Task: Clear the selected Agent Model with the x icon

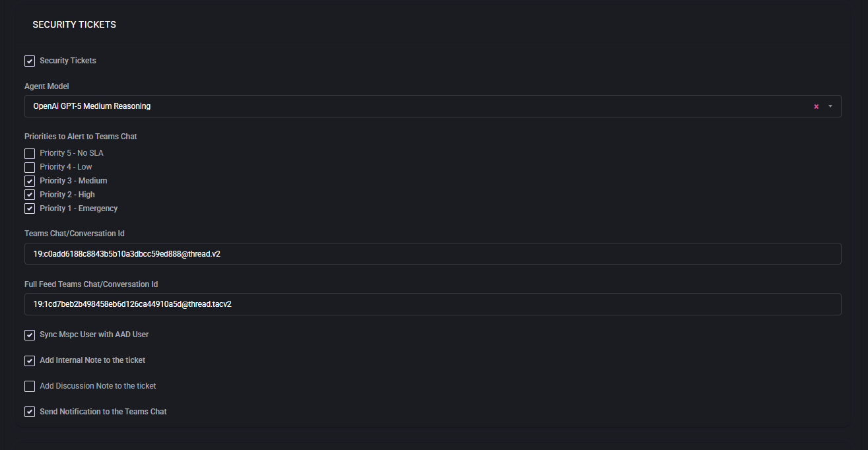Action: (x=816, y=106)
